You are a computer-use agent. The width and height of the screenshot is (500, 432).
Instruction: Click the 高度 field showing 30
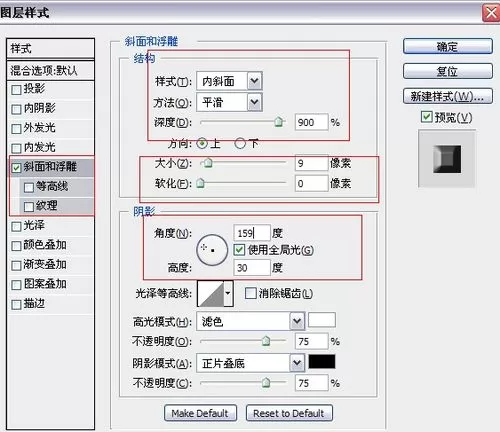[x=252, y=268]
